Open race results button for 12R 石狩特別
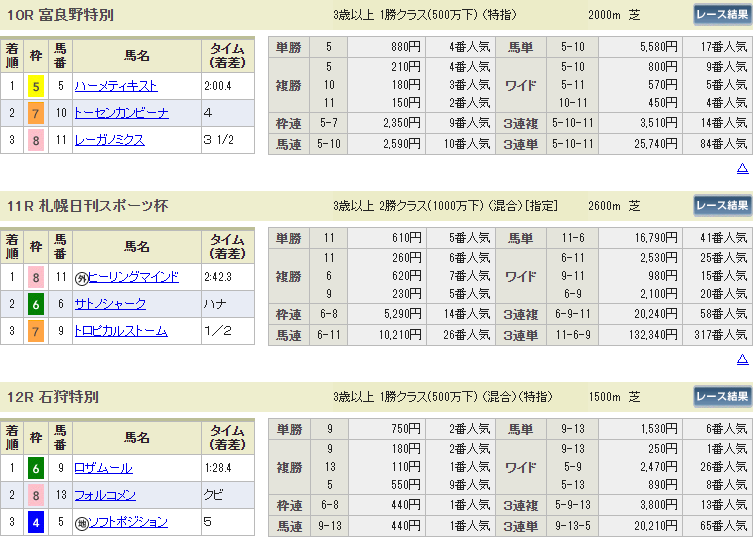The width and height of the screenshot is (753, 537). (722, 397)
